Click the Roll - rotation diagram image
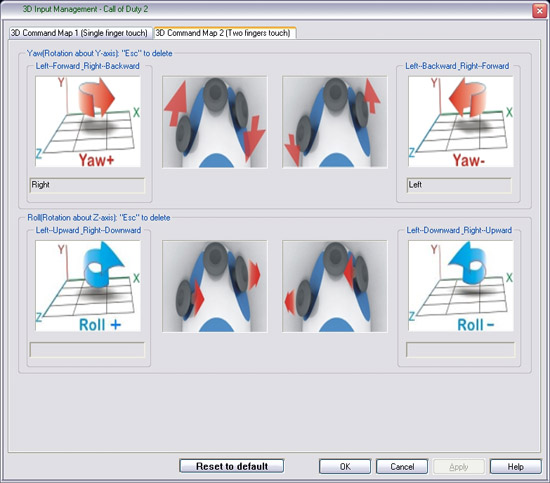Image resolution: width=550 pixels, height=483 pixels. coord(461,286)
